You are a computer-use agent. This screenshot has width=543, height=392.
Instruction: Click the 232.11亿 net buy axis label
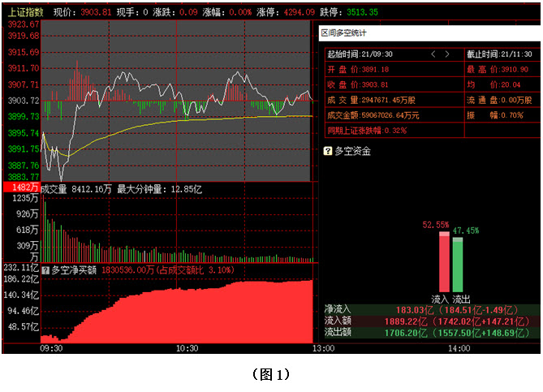[21, 267]
